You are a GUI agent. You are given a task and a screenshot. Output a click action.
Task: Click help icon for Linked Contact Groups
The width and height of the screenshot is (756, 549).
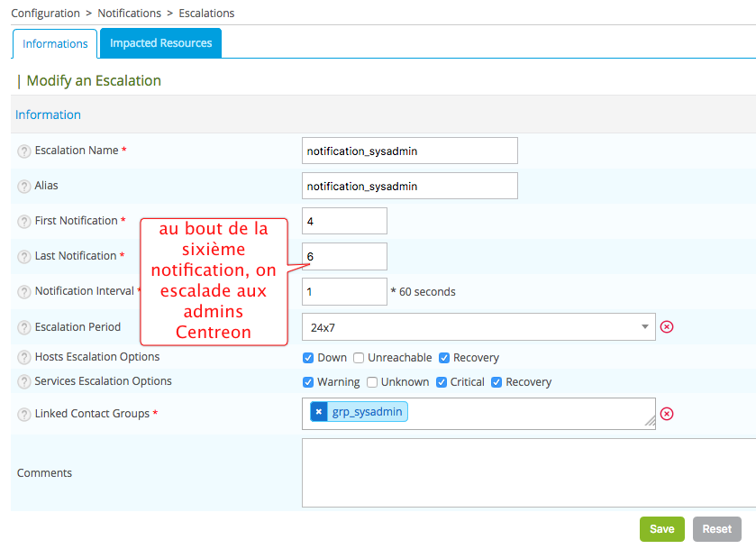pos(24,414)
